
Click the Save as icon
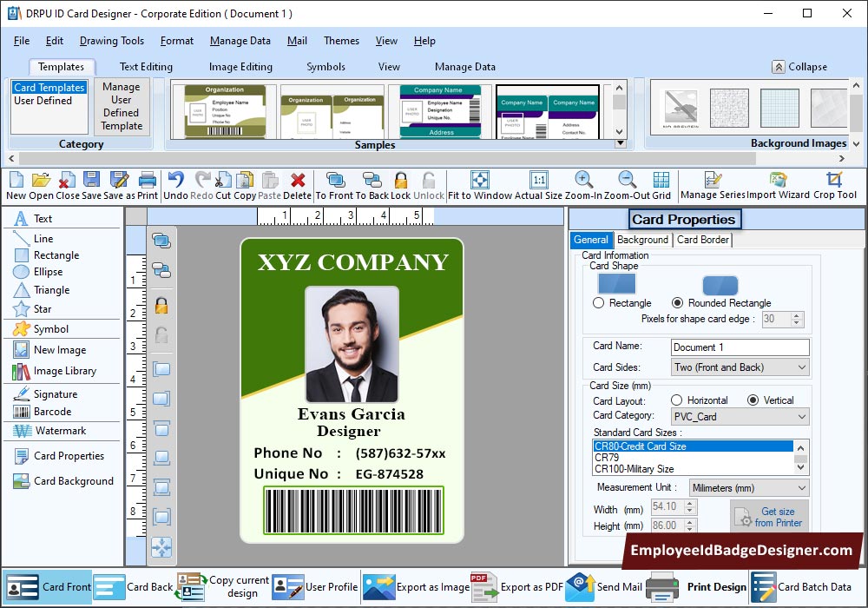click(x=119, y=180)
